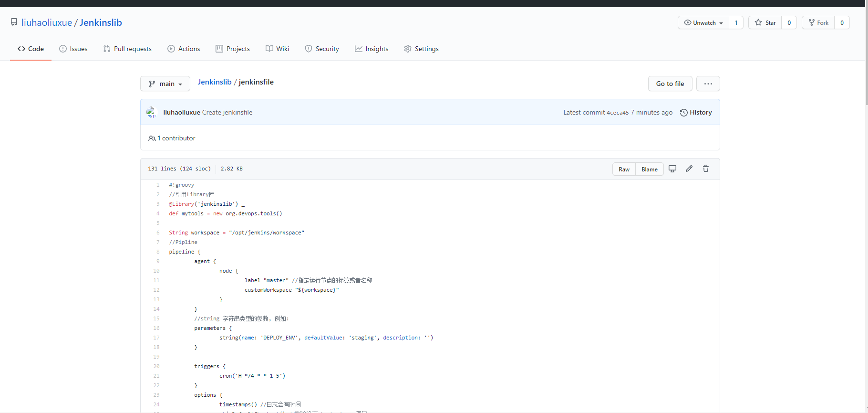The width and height of the screenshot is (868, 413).
Task: Click the 'def mytools' code line
Action: 226,213
